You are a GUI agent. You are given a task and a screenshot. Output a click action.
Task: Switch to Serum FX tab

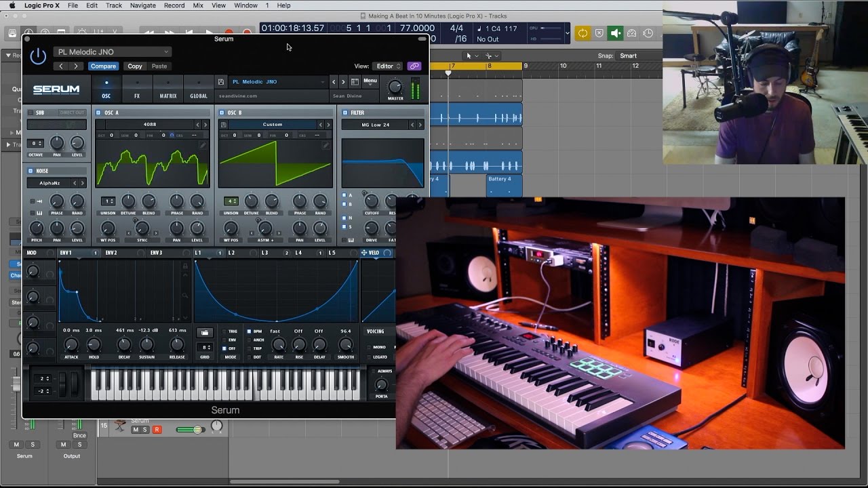137,89
